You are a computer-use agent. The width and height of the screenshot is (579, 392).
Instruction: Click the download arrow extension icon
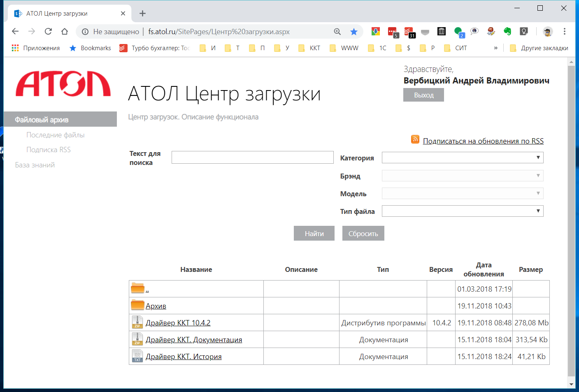(x=376, y=31)
